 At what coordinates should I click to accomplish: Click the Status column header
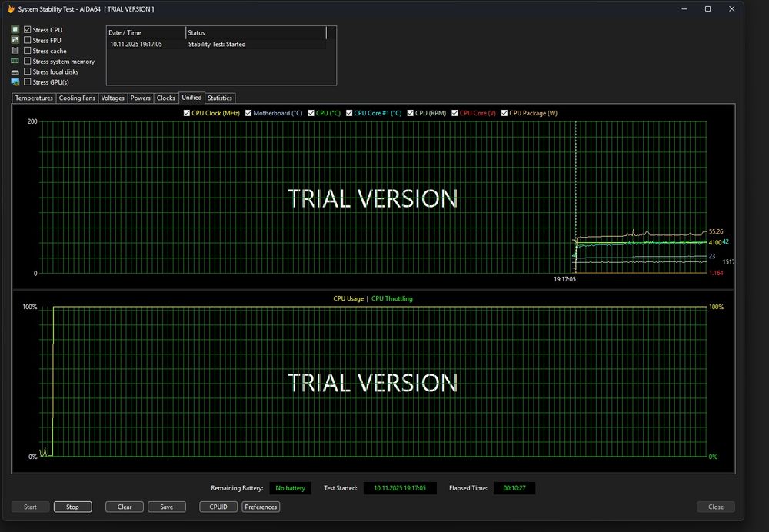click(x=256, y=33)
